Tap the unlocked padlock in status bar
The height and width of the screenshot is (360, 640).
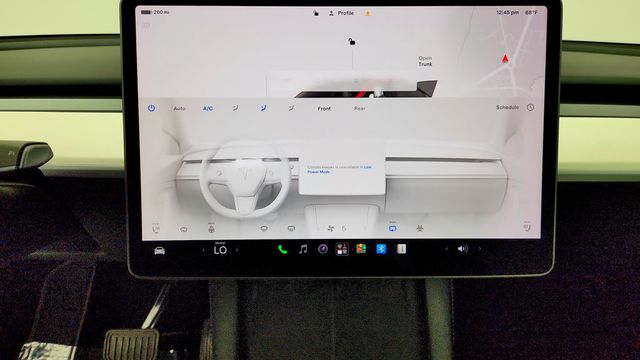click(x=316, y=13)
